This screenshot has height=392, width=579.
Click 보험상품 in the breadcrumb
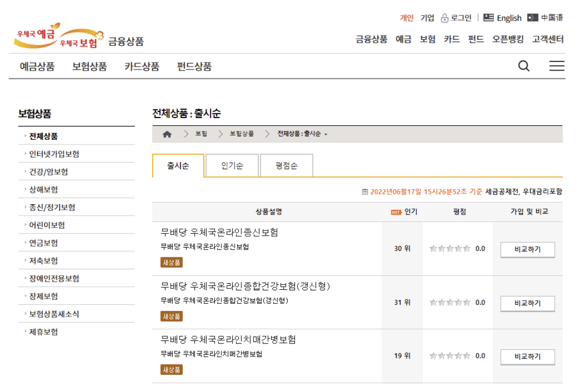(242, 134)
